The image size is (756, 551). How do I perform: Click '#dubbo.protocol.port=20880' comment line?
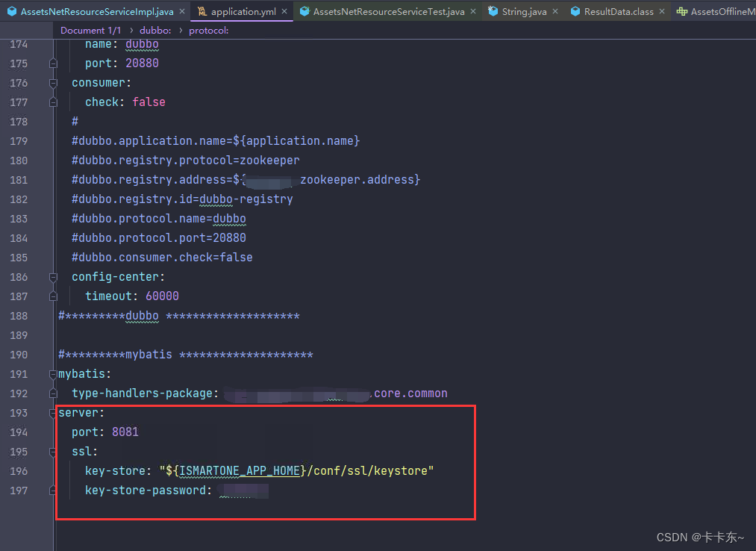coord(159,238)
